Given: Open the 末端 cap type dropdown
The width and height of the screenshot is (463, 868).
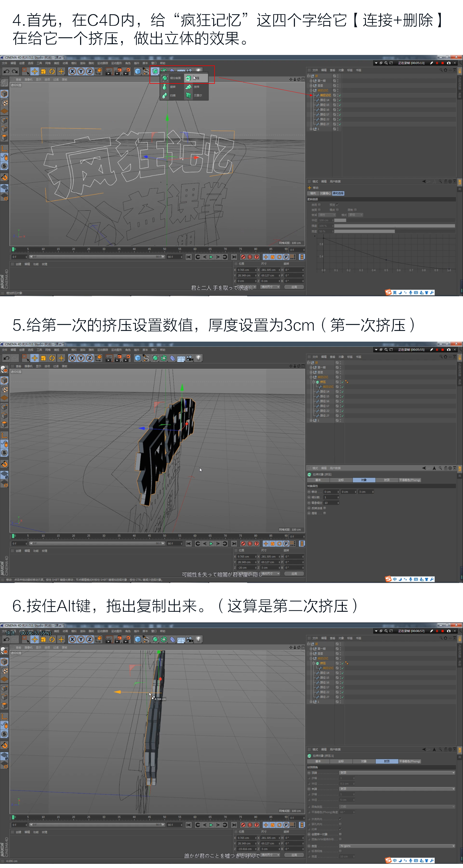Looking at the screenshot, I should [397, 789].
